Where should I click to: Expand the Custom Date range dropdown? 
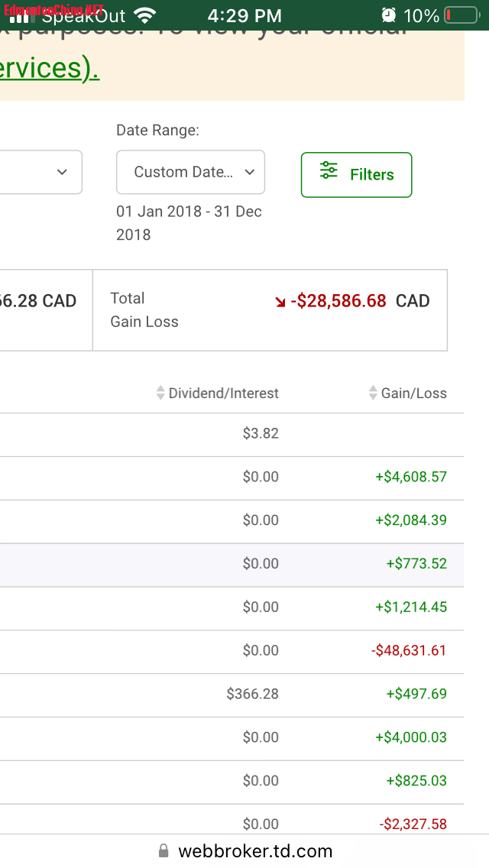(190, 172)
